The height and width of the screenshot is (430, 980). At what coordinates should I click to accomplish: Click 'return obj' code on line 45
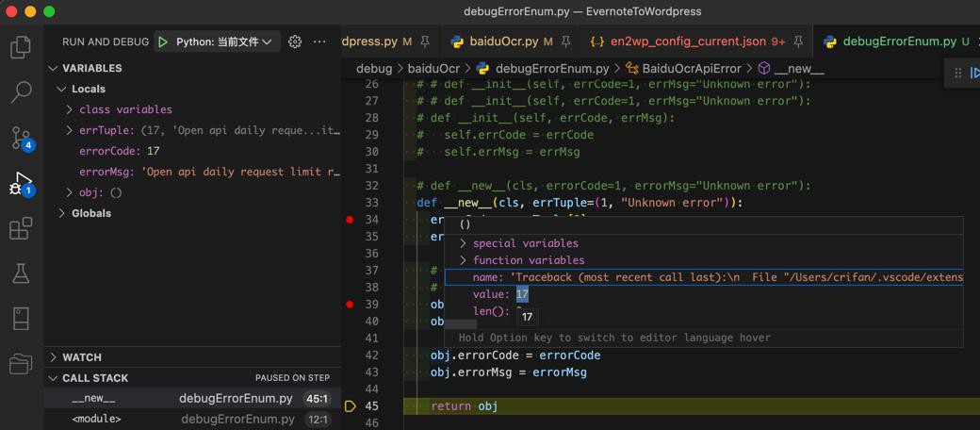pyautogui.click(x=464, y=406)
